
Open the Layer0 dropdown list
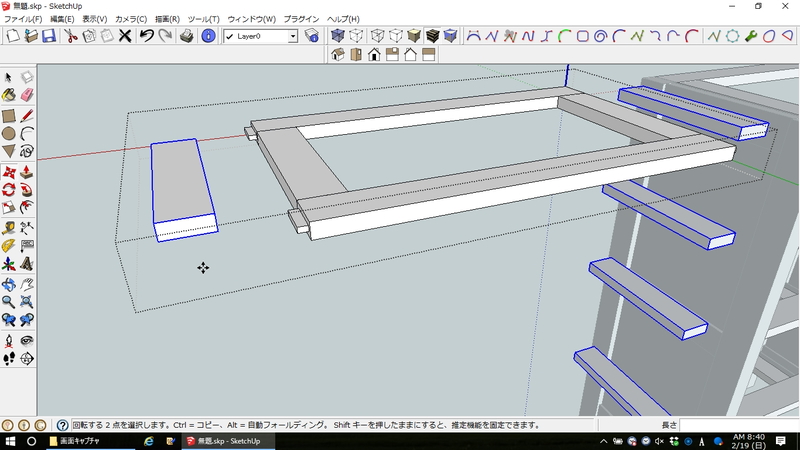click(x=293, y=36)
